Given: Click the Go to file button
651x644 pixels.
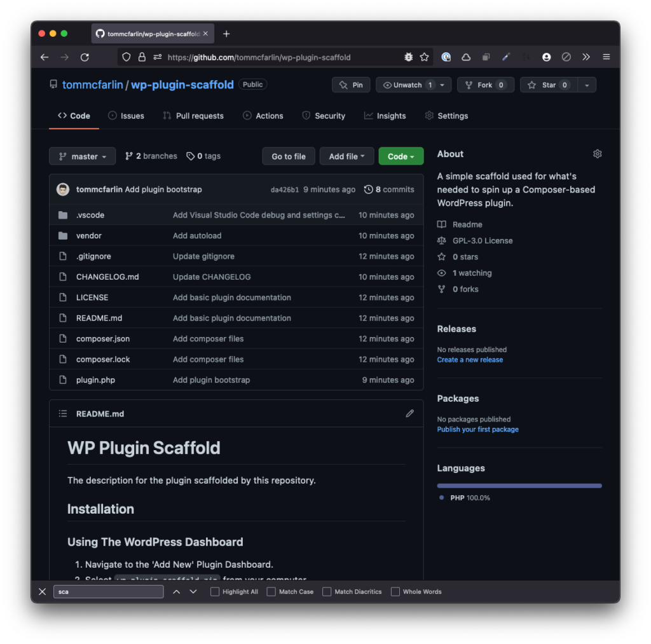Looking at the screenshot, I should pos(289,156).
